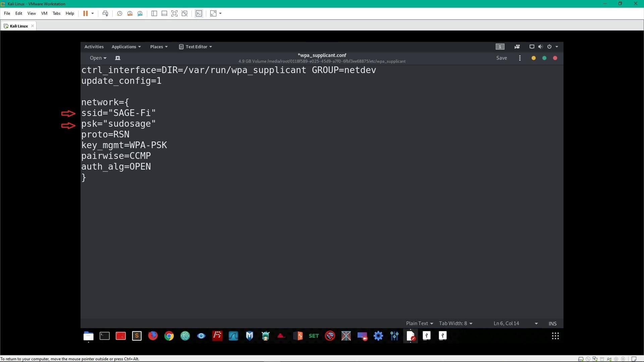This screenshot has width=644, height=362.
Task: Click the psk="sudosage" line
Action: pos(118,124)
